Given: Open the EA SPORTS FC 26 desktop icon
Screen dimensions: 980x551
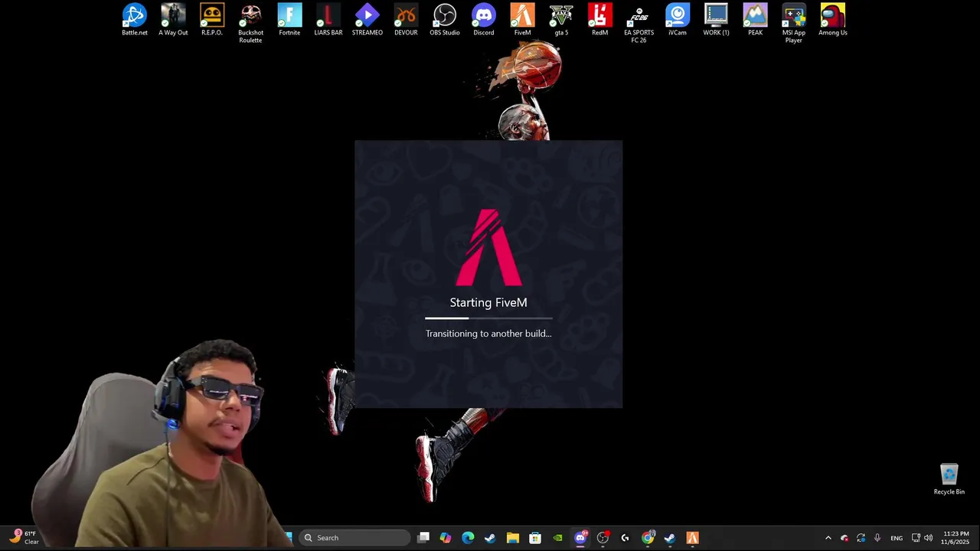Looking at the screenshot, I should click(639, 24).
